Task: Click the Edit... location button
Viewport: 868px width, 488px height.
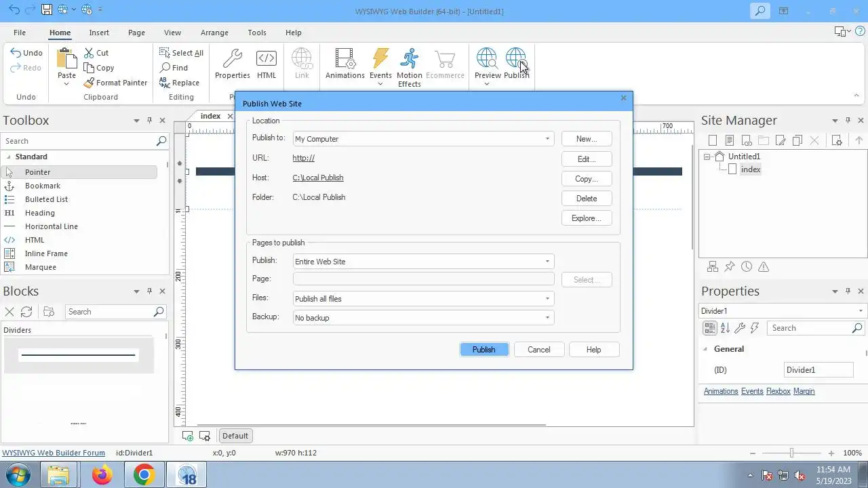Action: (x=587, y=159)
